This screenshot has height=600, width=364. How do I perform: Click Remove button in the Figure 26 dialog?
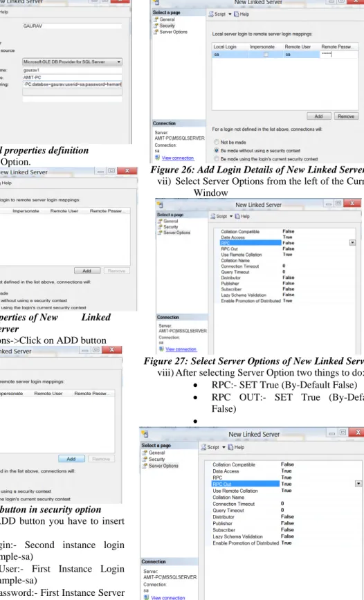346,116
